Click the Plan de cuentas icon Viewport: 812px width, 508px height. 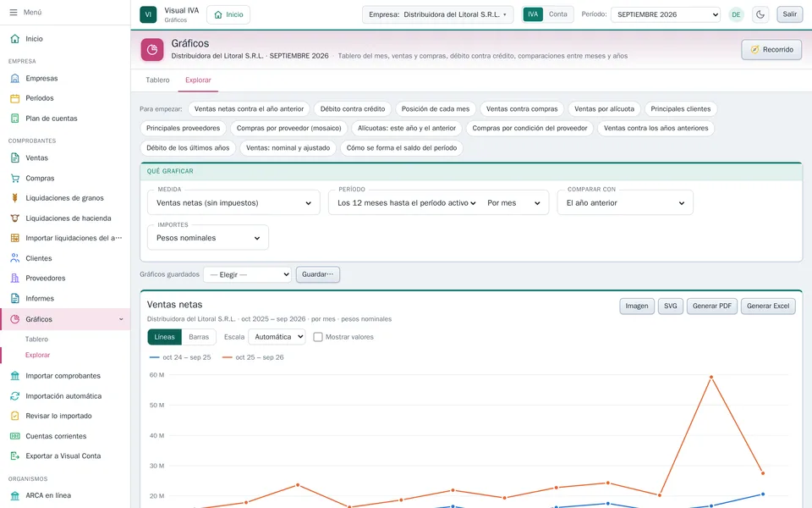(15, 119)
